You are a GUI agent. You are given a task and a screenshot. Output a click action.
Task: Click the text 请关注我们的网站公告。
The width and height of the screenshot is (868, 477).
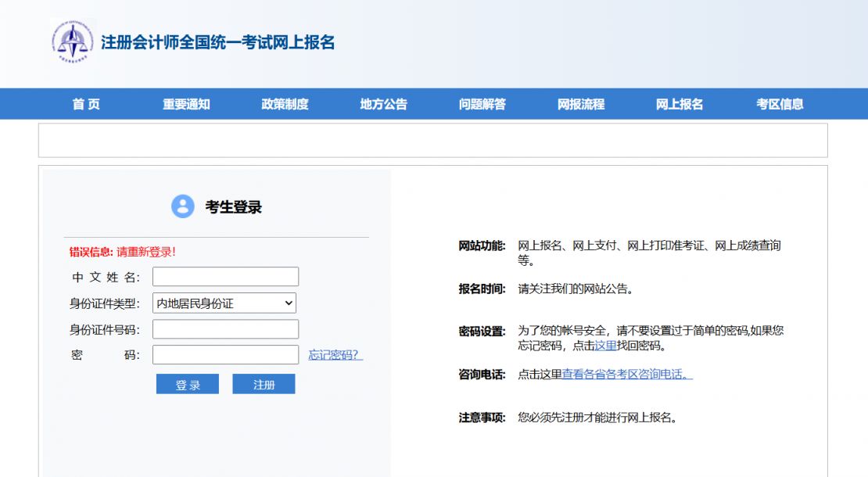[x=576, y=289]
